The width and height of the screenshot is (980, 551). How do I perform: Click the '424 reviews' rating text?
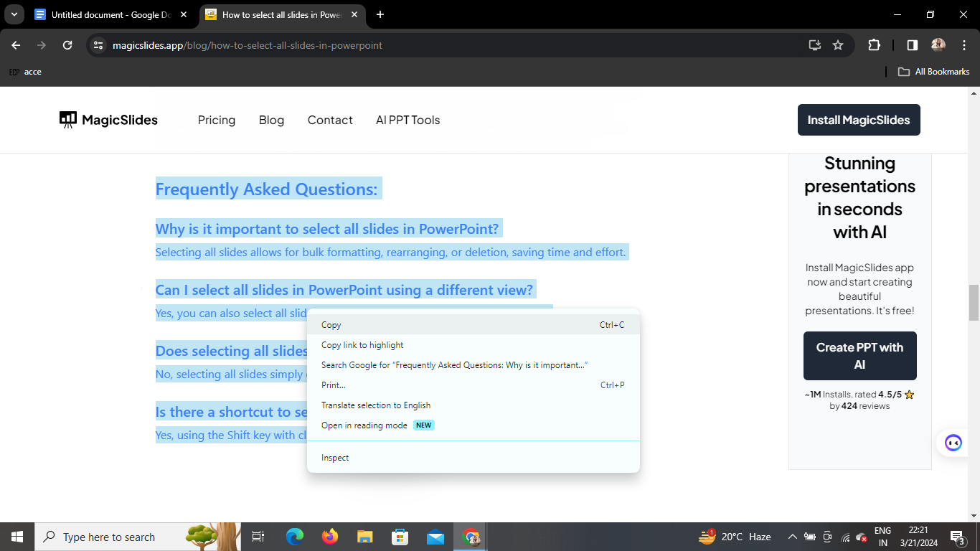pos(859,406)
